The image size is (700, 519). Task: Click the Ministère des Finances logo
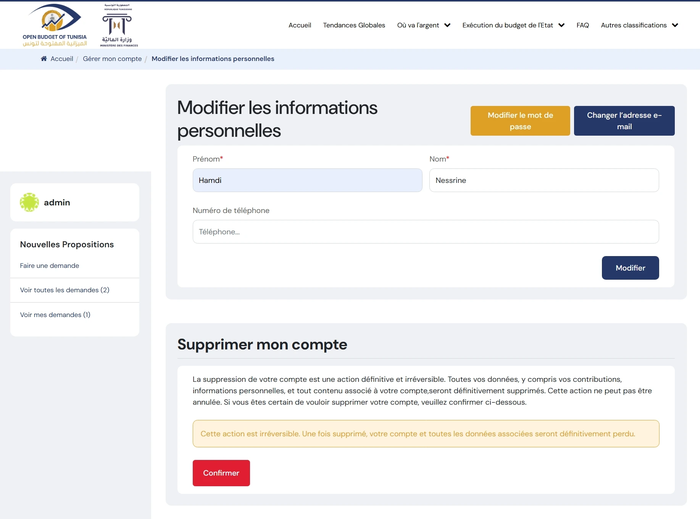point(119,26)
